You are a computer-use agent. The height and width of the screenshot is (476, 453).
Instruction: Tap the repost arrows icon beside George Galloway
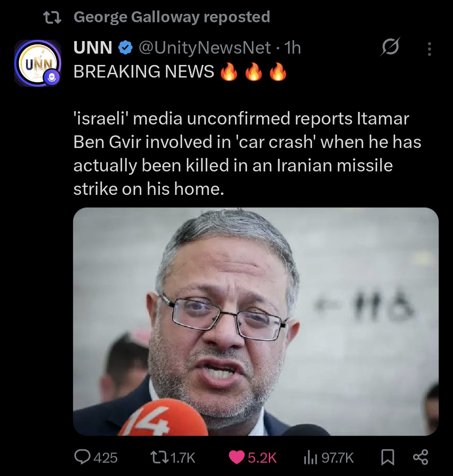pos(53,17)
